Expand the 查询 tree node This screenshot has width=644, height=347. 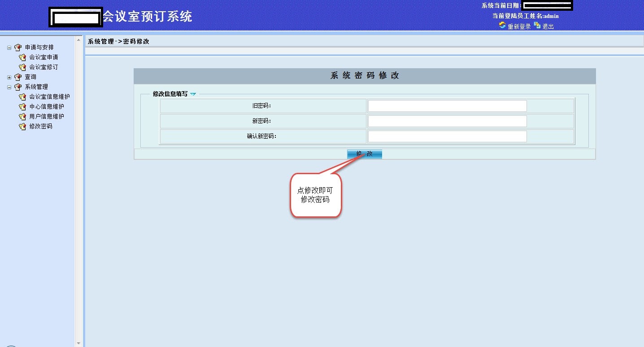click(9, 77)
